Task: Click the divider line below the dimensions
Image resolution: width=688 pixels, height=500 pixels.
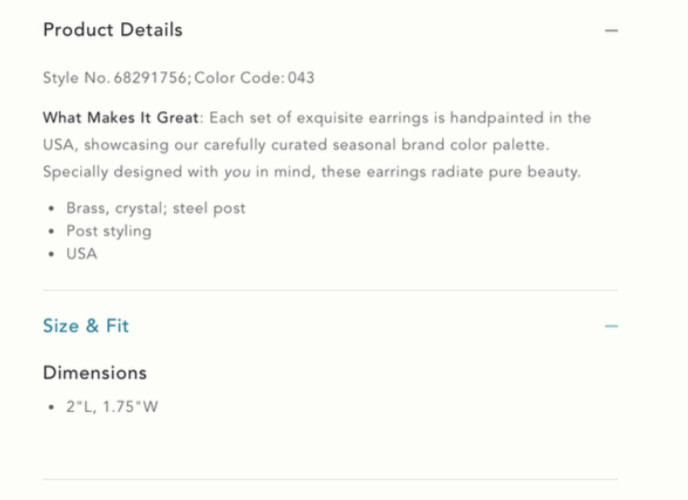Action: (330, 479)
